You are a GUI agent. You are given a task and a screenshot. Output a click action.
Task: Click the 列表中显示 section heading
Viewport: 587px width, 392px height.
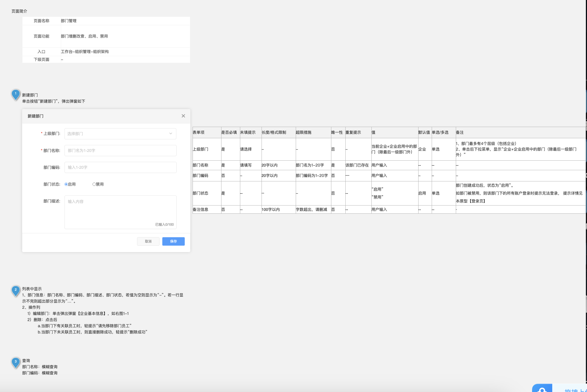click(x=32, y=289)
